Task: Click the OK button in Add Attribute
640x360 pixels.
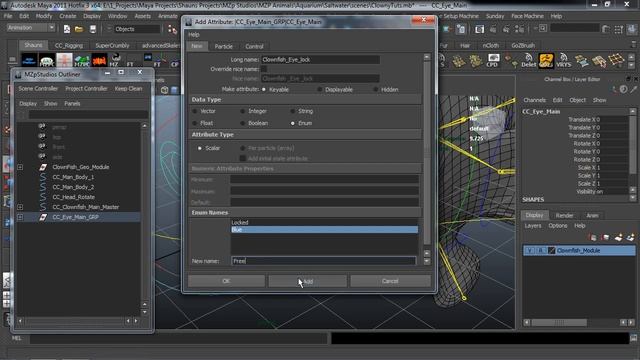Action: tap(226, 281)
